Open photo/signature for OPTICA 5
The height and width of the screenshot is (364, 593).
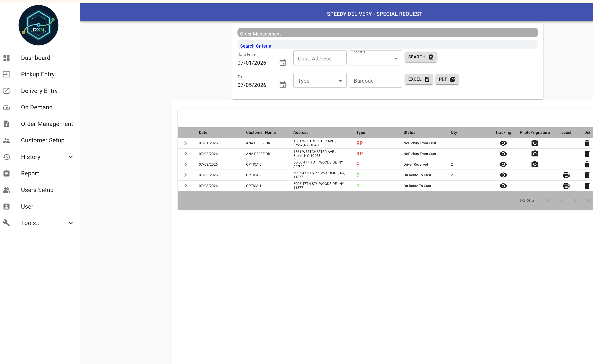tap(534, 164)
